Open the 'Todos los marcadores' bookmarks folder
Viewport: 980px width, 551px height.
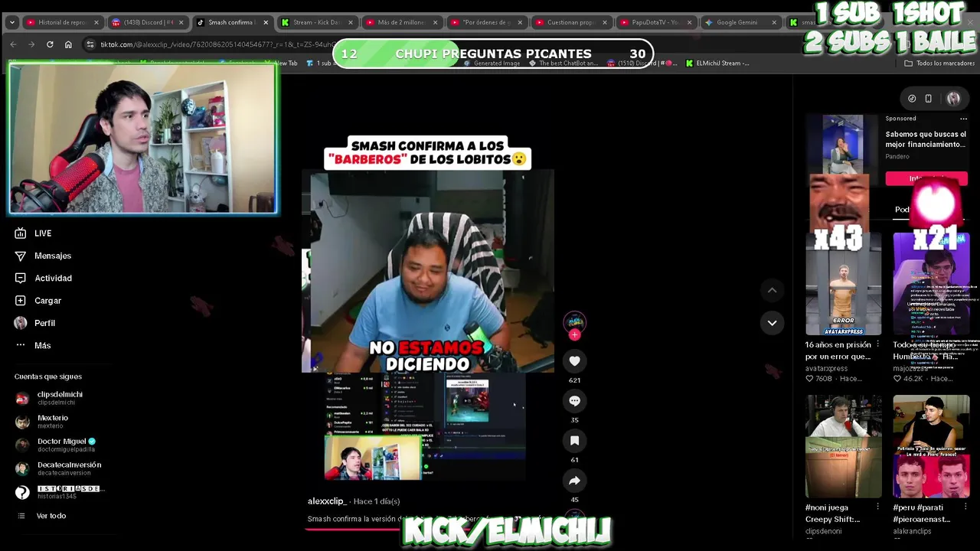[x=939, y=64]
